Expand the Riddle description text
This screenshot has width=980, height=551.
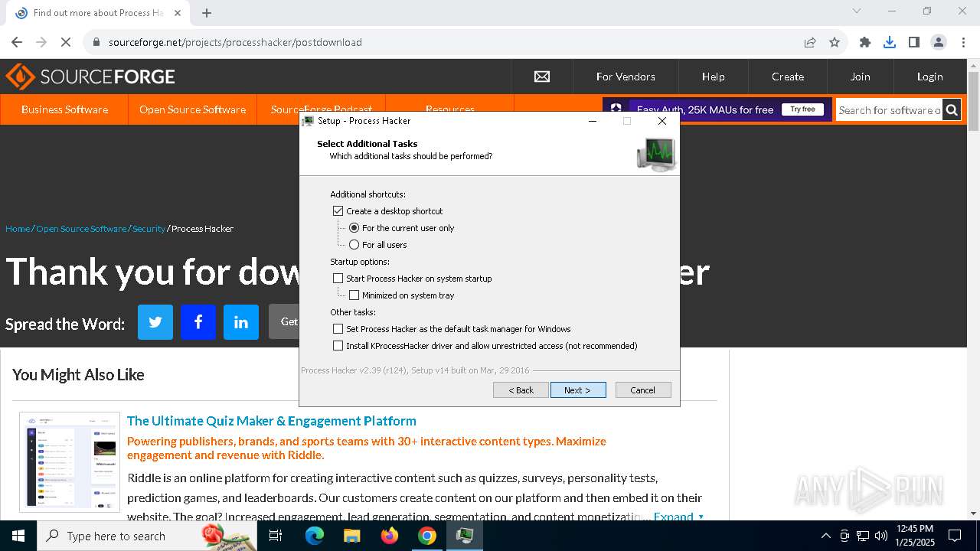pos(678,517)
